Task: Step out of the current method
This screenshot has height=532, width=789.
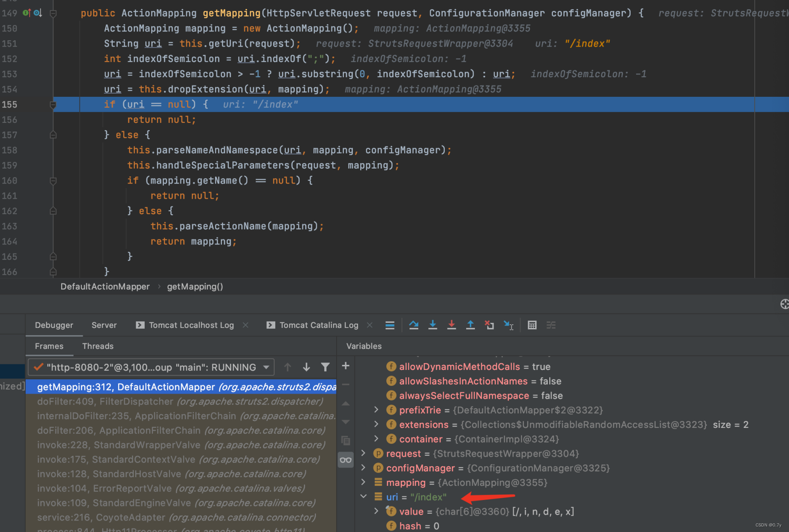Action: click(x=471, y=325)
